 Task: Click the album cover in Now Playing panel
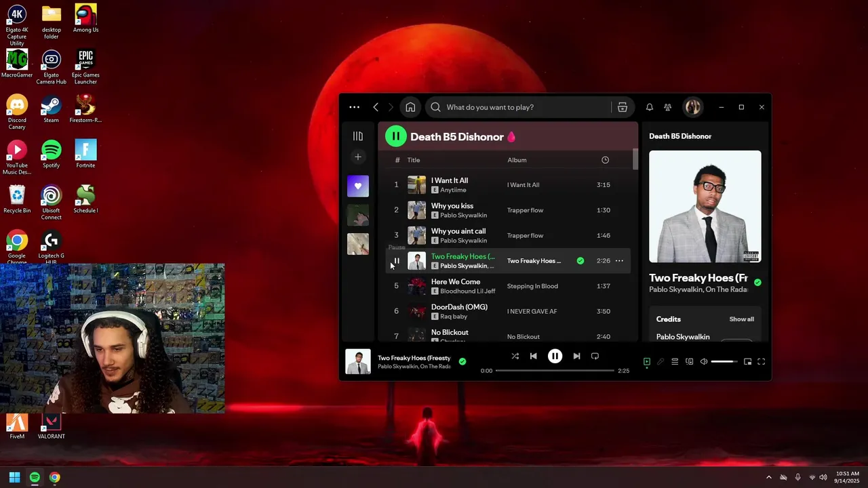[x=705, y=206]
